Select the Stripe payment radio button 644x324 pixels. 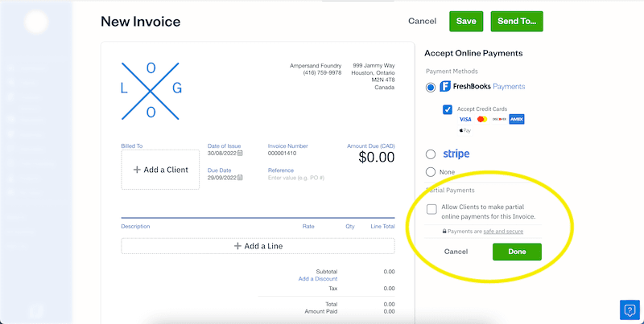pyautogui.click(x=431, y=154)
